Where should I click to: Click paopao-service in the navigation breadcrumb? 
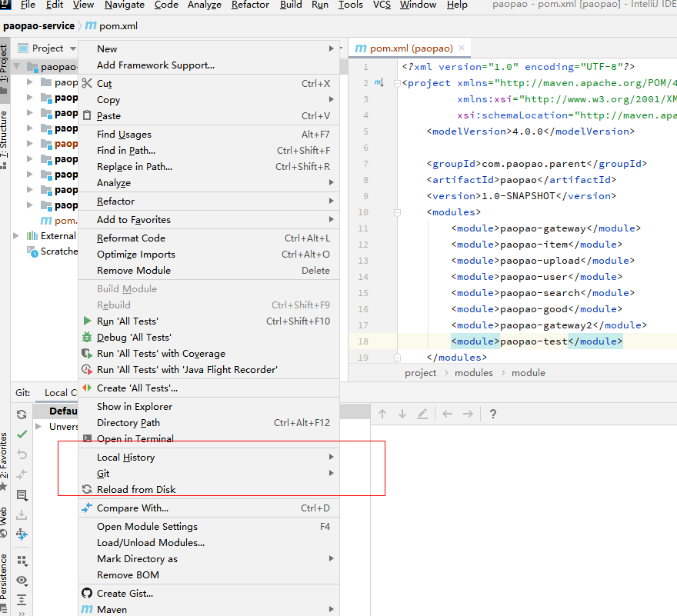pyautogui.click(x=39, y=26)
